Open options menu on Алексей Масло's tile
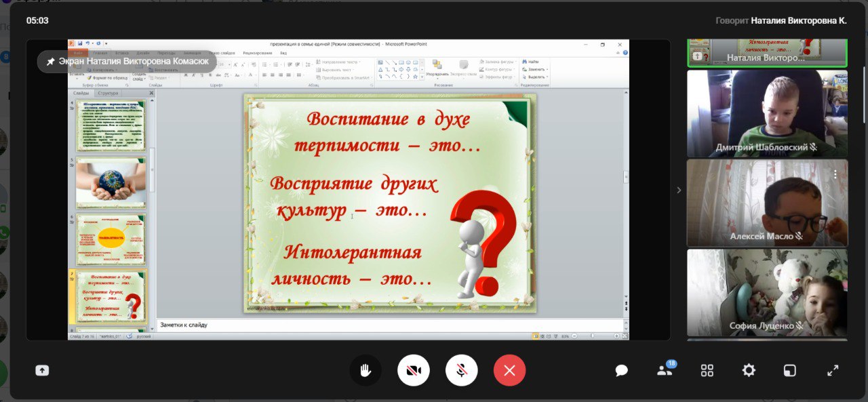This screenshot has height=402, width=868. [x=835, y=174]
